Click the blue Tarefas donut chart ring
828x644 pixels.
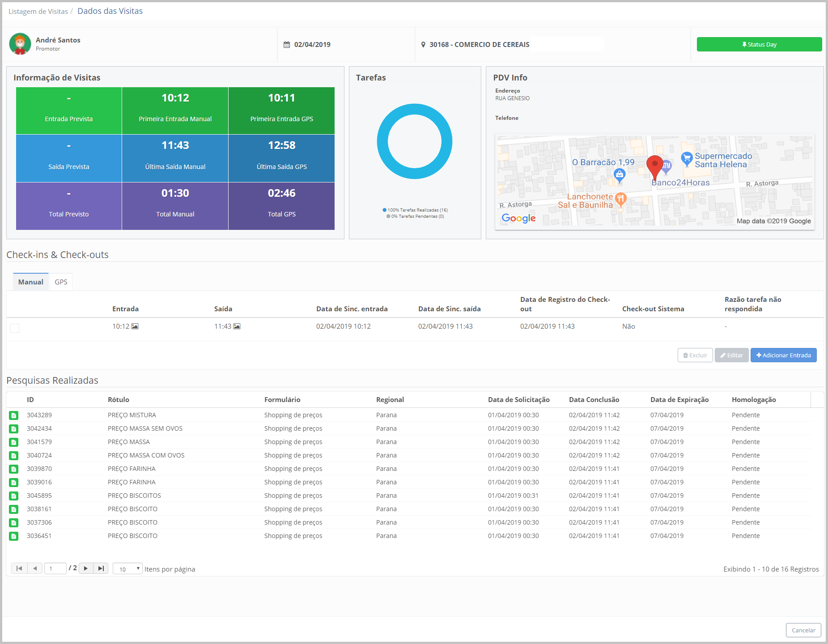(x=415, y=109)
